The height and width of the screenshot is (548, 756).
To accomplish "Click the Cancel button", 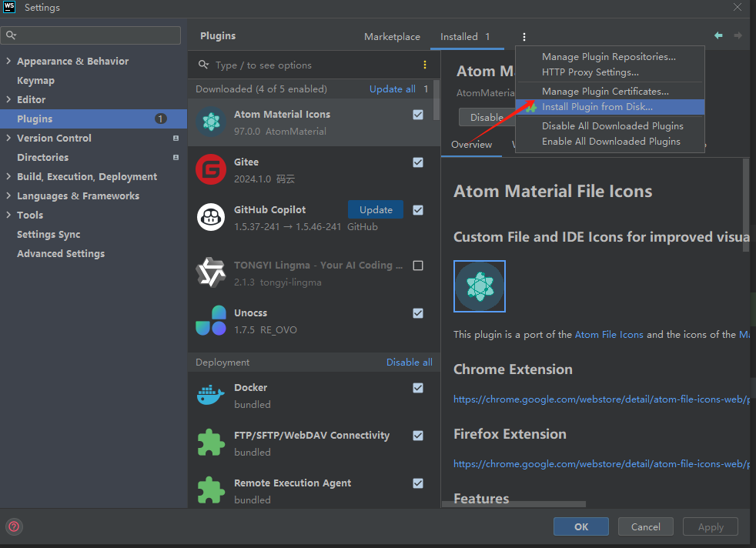I will click(646, 526).
